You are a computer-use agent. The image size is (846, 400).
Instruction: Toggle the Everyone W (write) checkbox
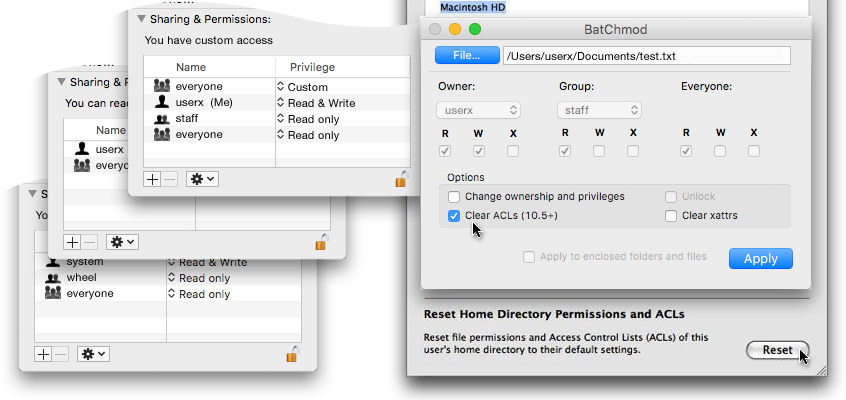coord(720,151)
